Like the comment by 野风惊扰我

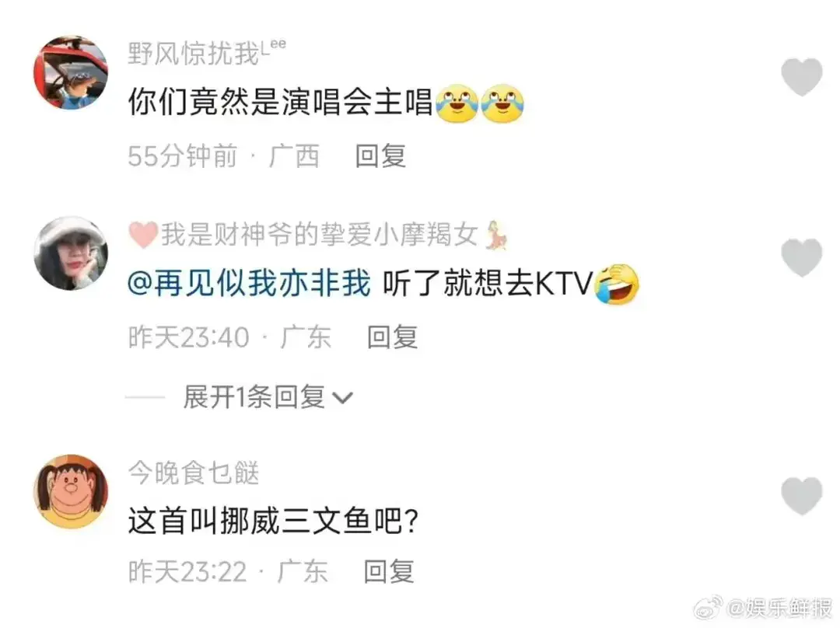coord(801,77)
